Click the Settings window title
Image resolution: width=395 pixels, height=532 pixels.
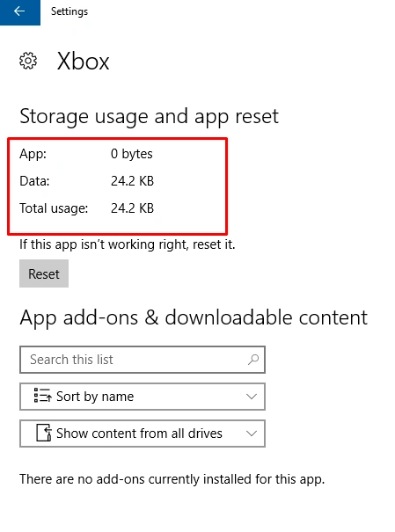pos(69,11)
